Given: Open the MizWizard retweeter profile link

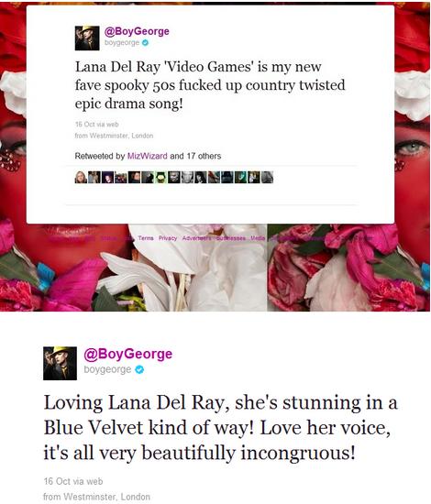Looking at the screenshot, I should pos(148,156).
